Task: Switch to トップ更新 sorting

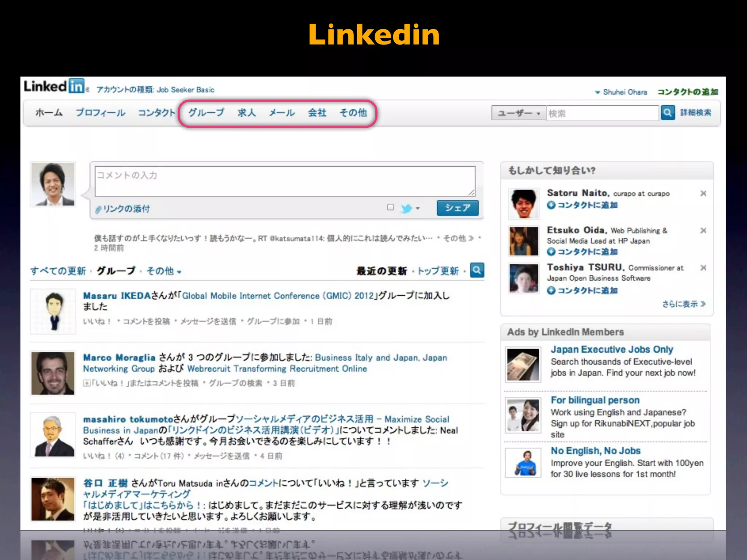Action: [438, 271]
